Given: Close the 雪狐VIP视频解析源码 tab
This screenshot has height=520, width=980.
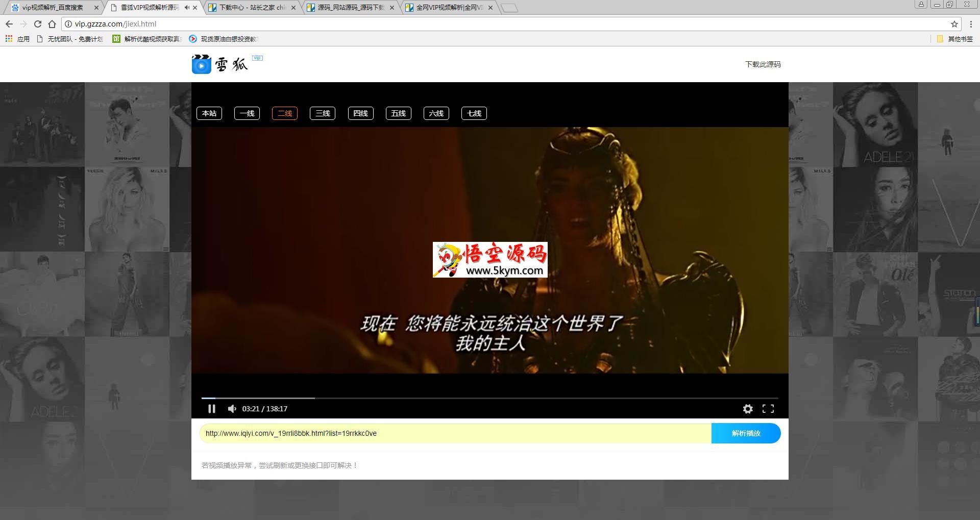Looking at the screenshot, I should pyautogui.click(x=195, y=8).
